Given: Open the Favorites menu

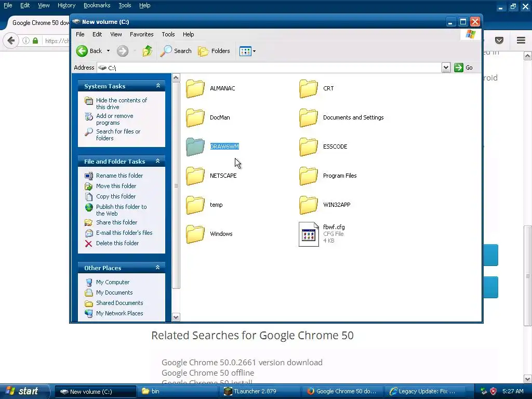Looking at the screenshot, I should (x=141, y=34).
